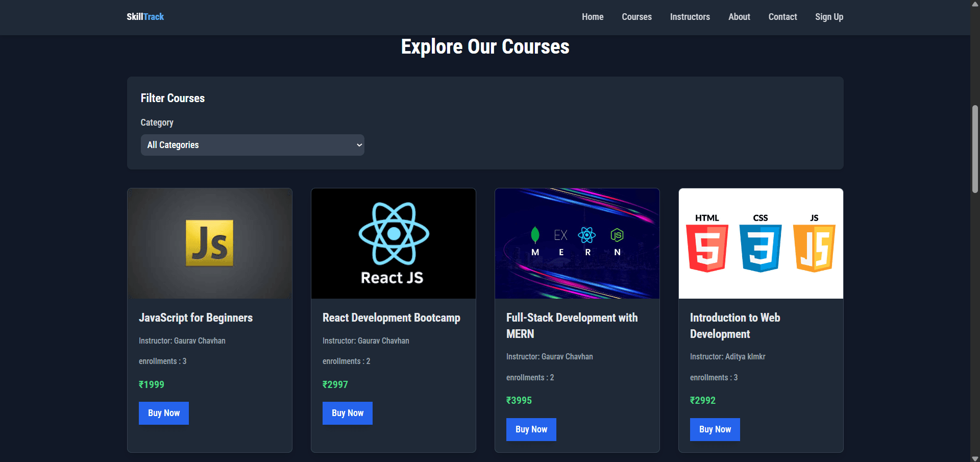Open the Courses nav link

pos(636,17)
